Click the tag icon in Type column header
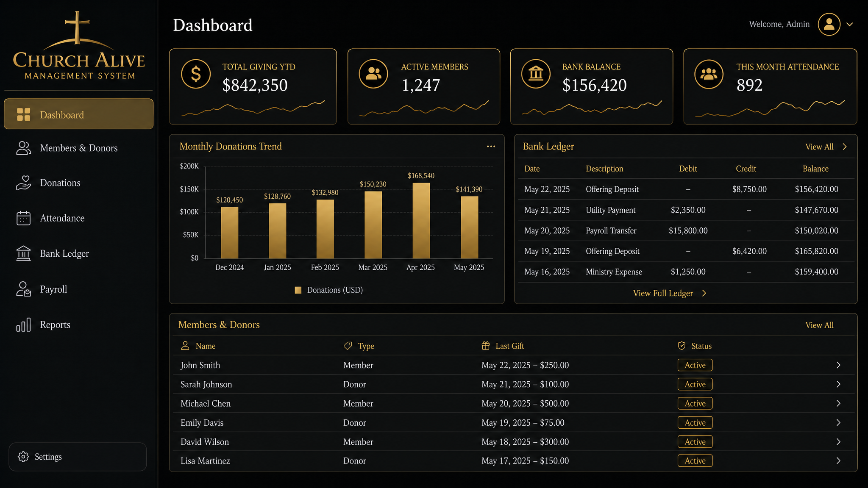 click(x=348, y=346)
